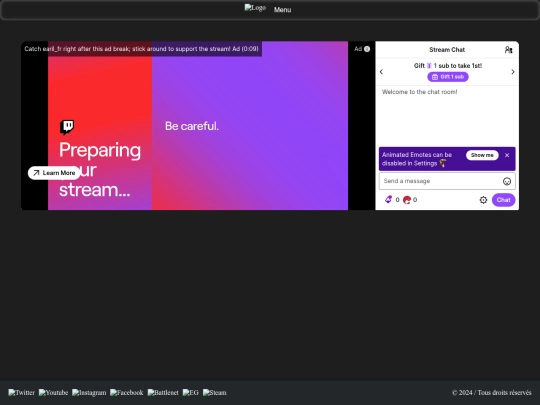
Task: Open the EG footer link
Action: tap(190, 393)
